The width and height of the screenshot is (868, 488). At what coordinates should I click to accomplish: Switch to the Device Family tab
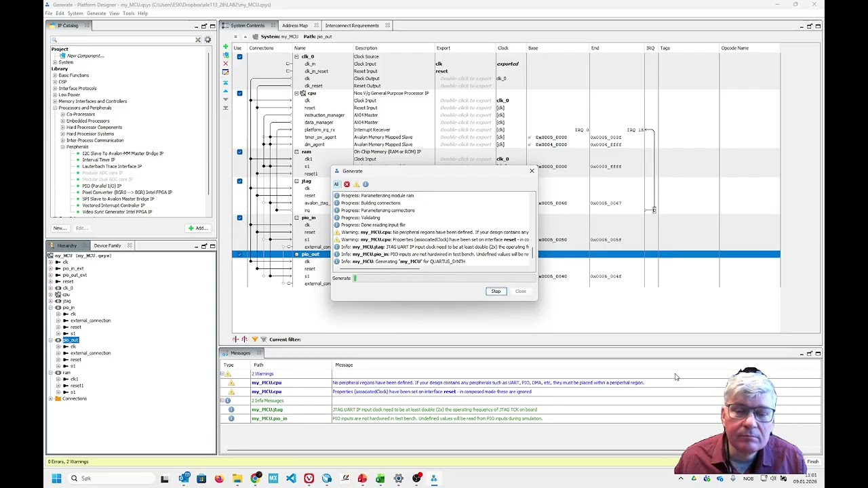point(107,245)
